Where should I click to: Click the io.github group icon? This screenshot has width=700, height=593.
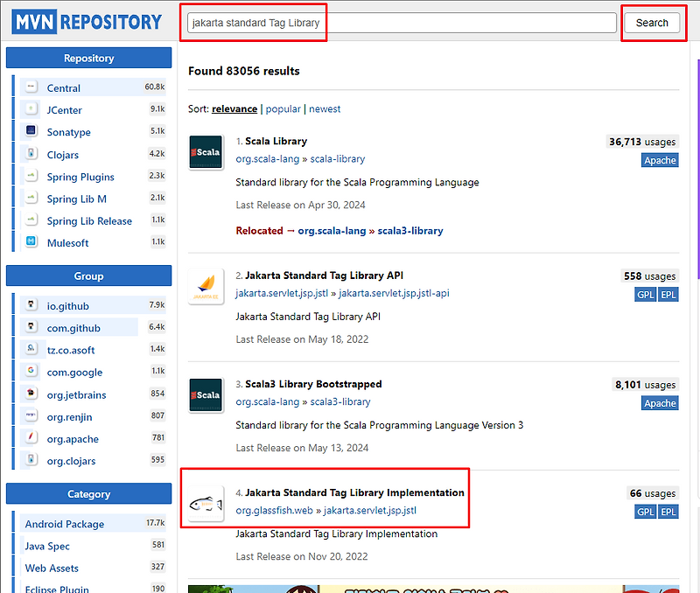pyautogui.click(x=31, y=304)
